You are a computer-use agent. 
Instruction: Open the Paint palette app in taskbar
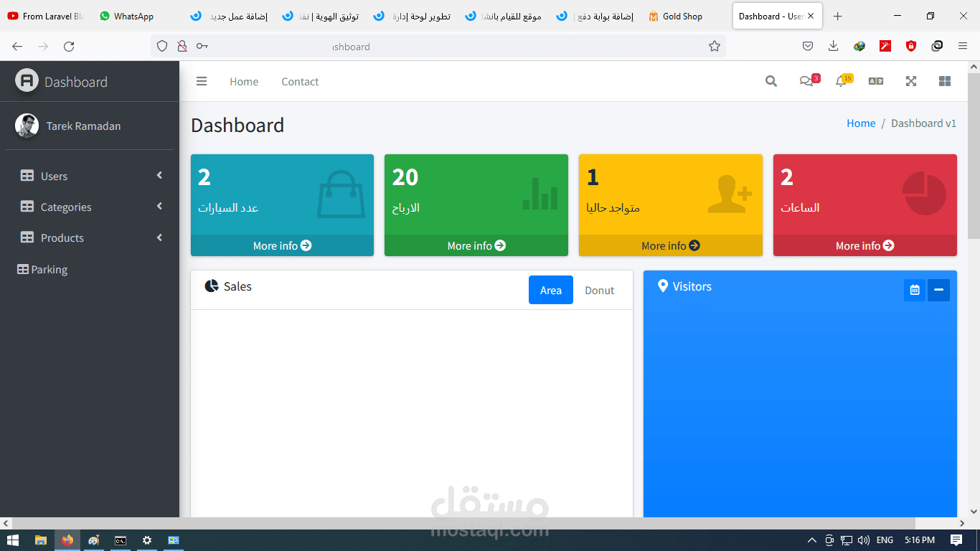(94, 540)
